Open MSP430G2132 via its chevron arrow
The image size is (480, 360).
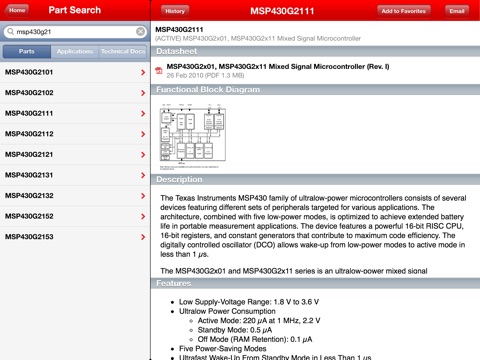(143, 196)
